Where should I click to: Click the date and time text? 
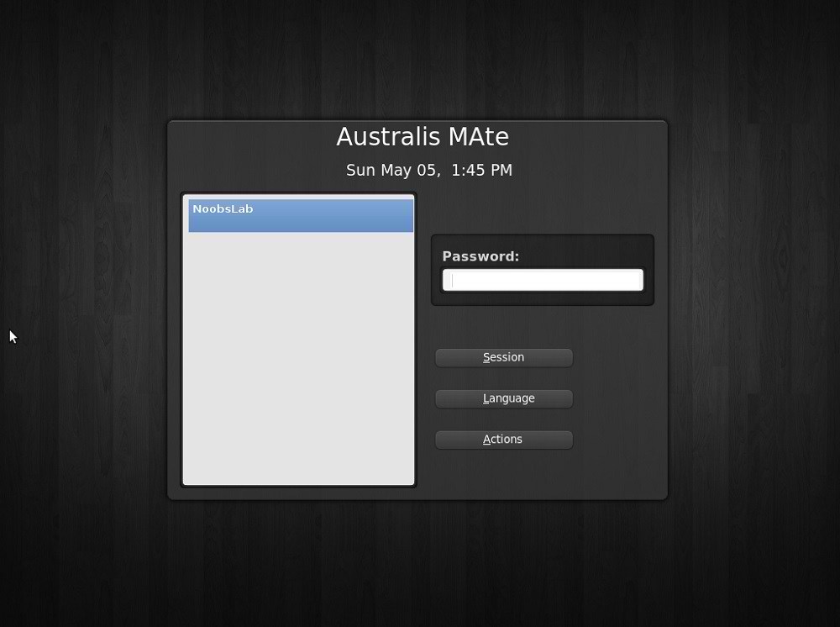pos(429,171)
